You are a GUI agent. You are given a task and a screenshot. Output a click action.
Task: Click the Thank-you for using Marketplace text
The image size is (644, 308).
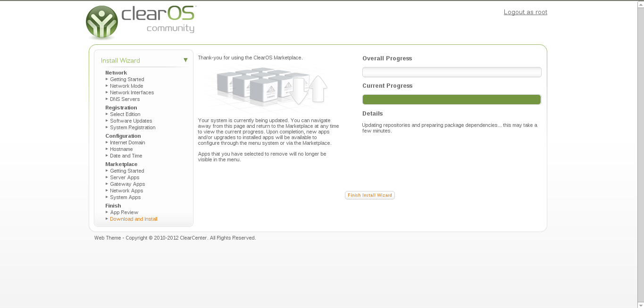point(250,58)
